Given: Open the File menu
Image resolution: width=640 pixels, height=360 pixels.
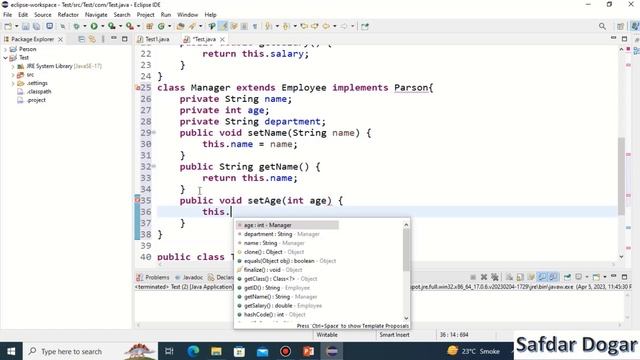Looking at the screenshot, I should (7, 15).
